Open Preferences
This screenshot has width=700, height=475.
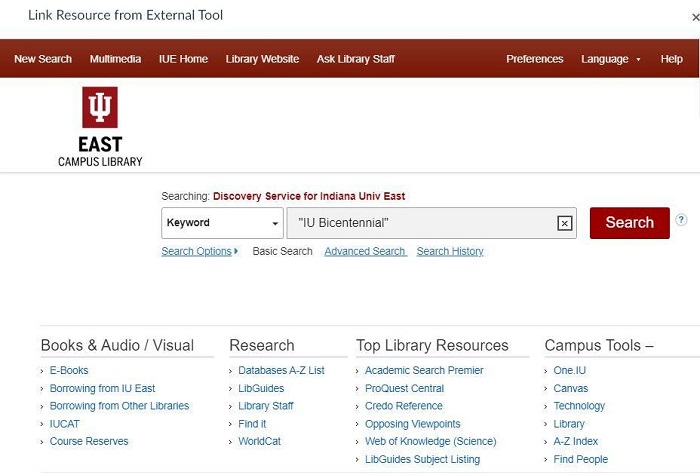(x=534, y=59)
